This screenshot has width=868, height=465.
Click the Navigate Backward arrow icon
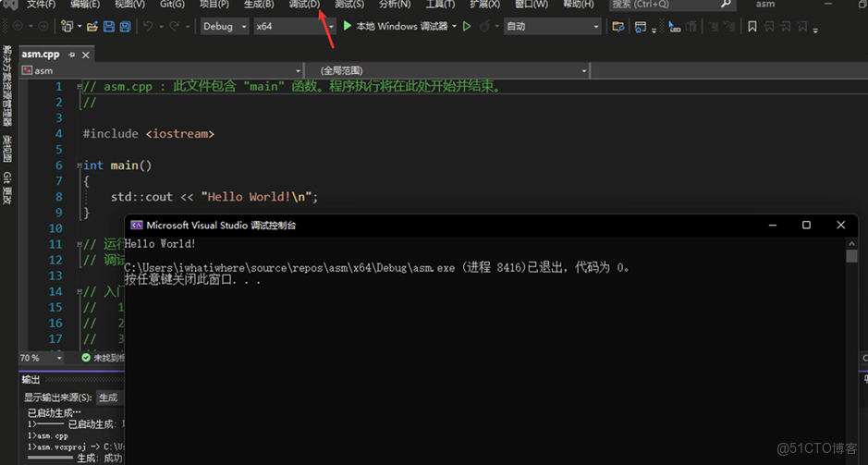click(18, 26)
